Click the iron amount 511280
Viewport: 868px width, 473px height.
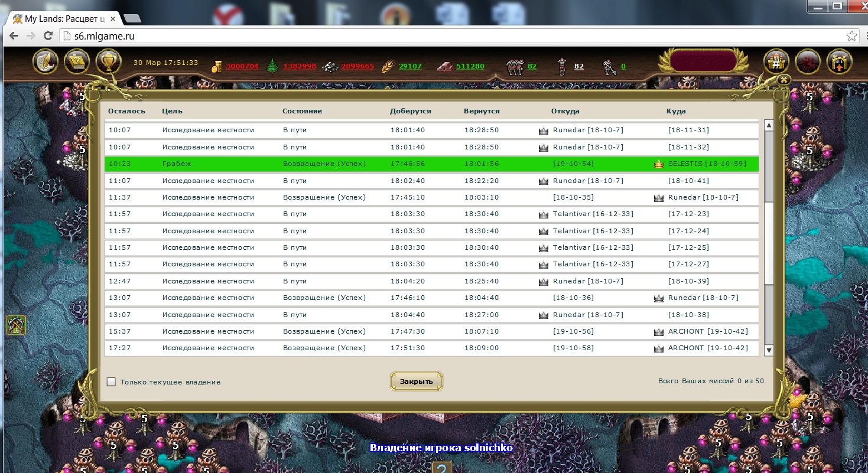470,66
